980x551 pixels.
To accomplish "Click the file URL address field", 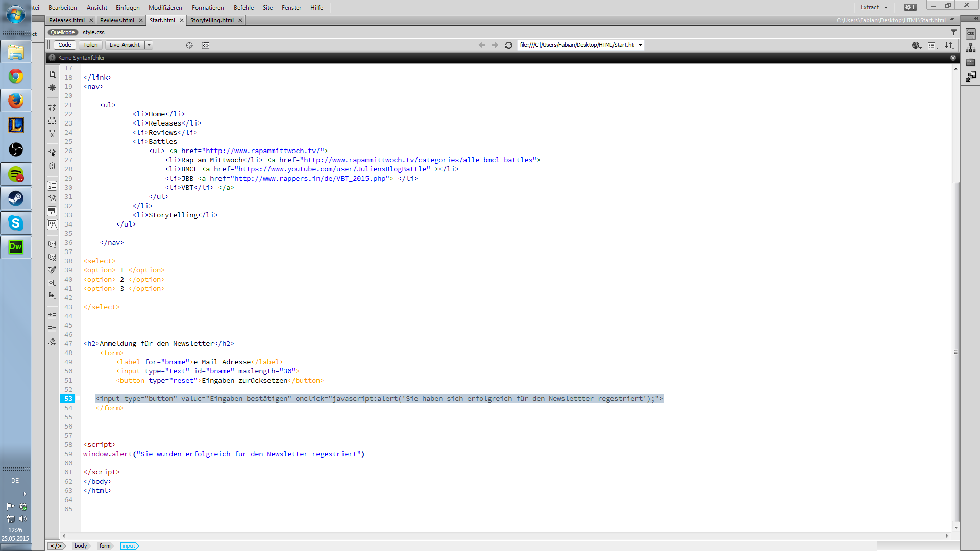I will (x=577, y=45).
